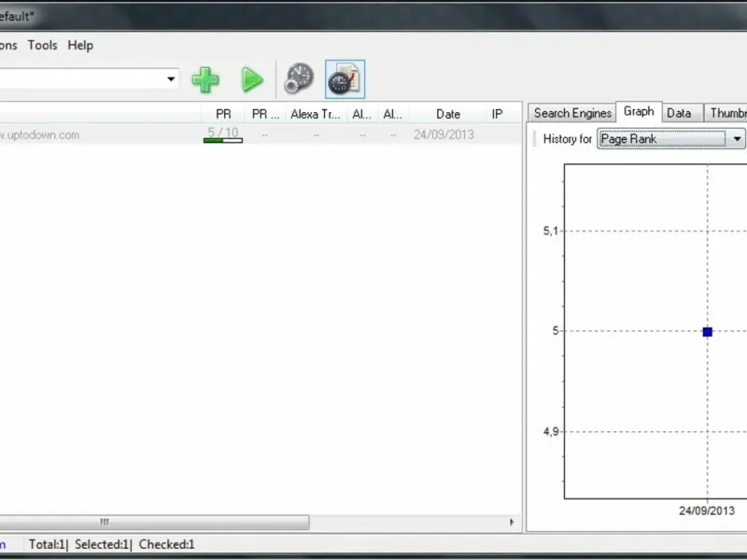Click the second PR ... column header
This screenshot has height=560, width=747.
[265, 114]
